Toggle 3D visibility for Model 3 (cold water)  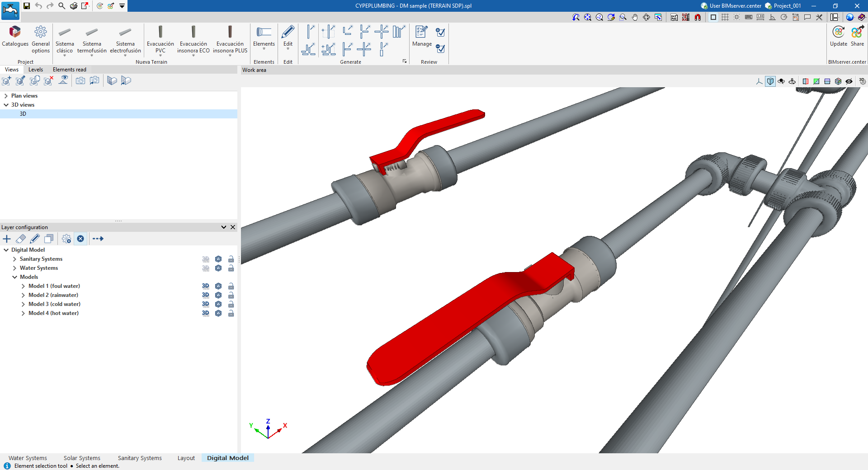pos(206,304)
